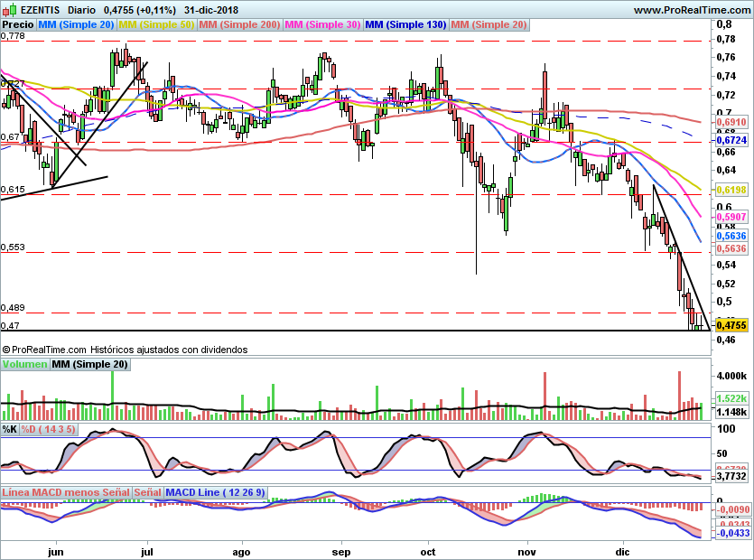The width and height of the screenshot is (754, 560).
Task: Click the 0,778 resistance level label
Action: tap(13, 36)
